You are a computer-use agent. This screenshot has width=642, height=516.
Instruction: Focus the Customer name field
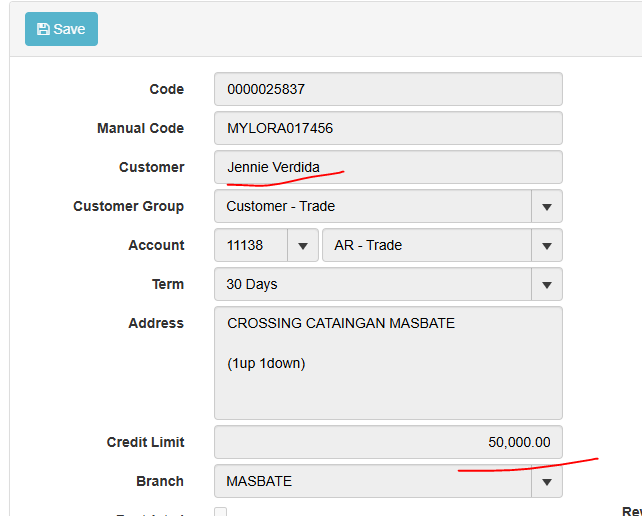(x=388, y=167)
